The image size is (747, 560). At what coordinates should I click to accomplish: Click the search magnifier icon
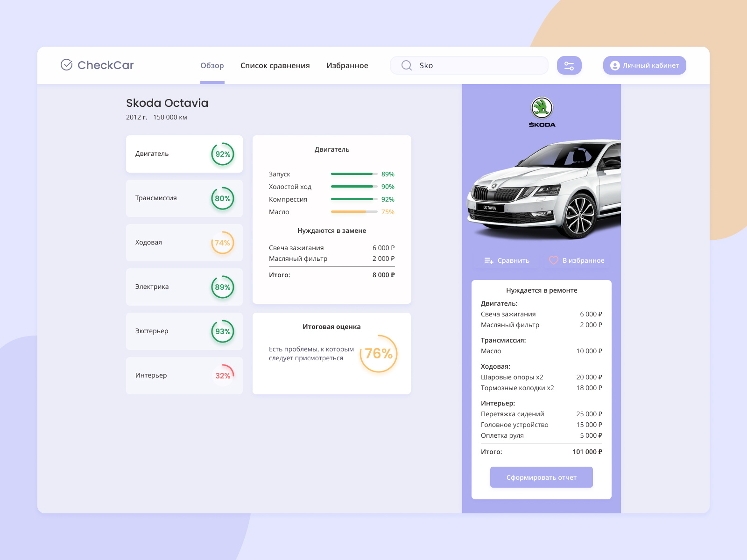coord(407,65)
